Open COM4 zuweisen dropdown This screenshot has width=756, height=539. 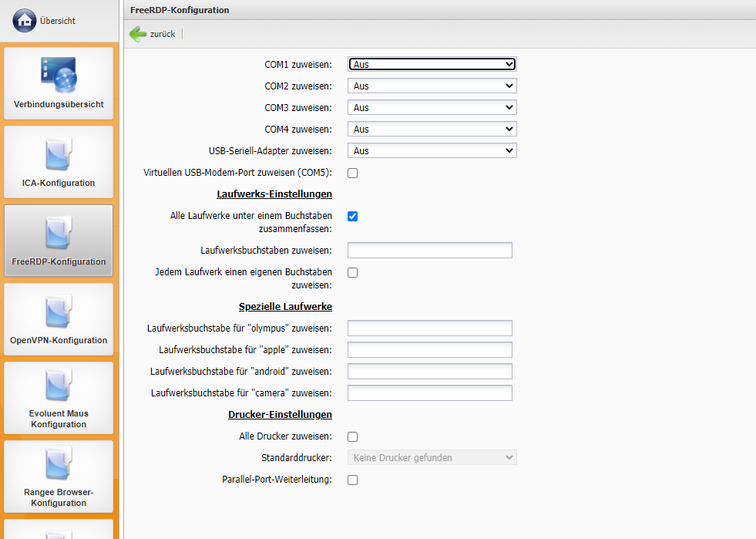tap(432, 130)
